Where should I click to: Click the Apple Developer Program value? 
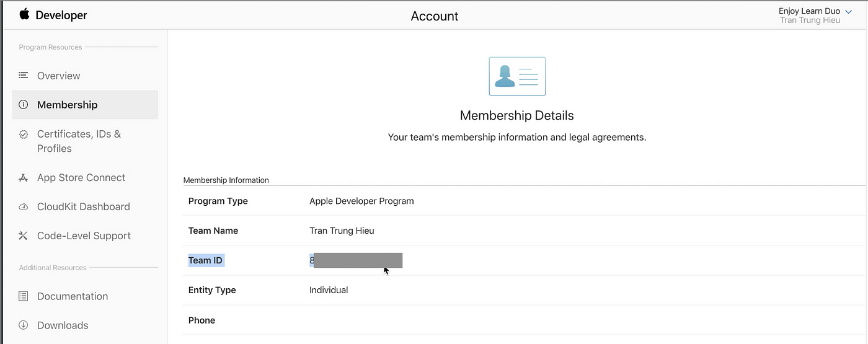361,201
